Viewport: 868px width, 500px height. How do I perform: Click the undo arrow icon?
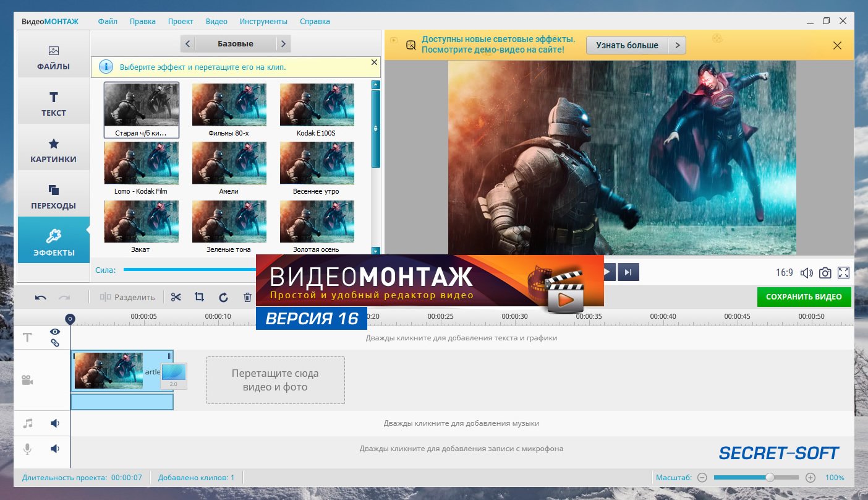point(41,297)
